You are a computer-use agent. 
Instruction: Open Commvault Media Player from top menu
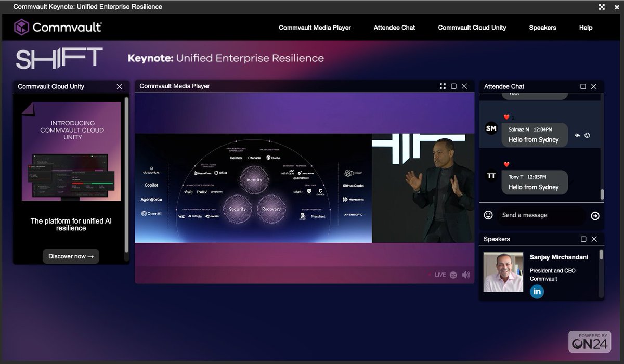click(315, 28)
